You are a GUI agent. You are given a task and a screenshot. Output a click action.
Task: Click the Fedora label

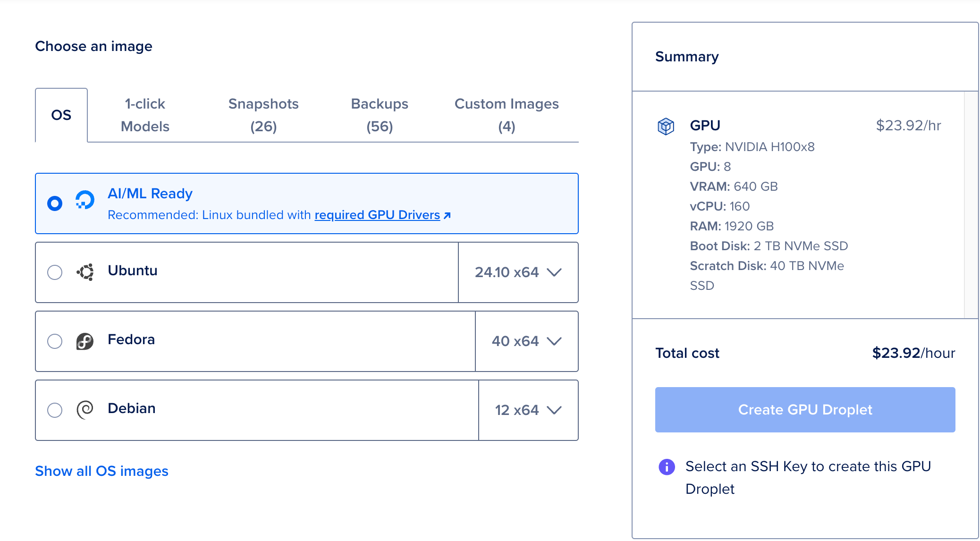click(x=131, y=339)
